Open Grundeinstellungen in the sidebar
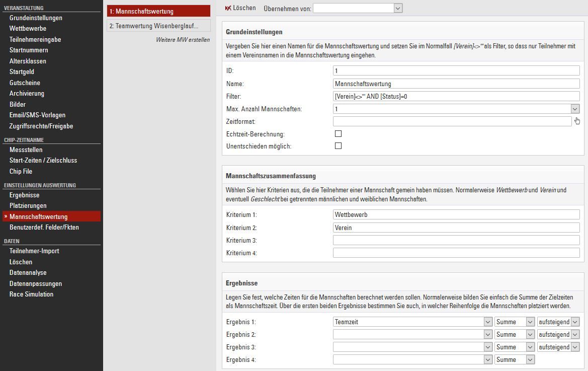Image resolution: width=588 pixels, height=371 pixels. click(36, 18)
